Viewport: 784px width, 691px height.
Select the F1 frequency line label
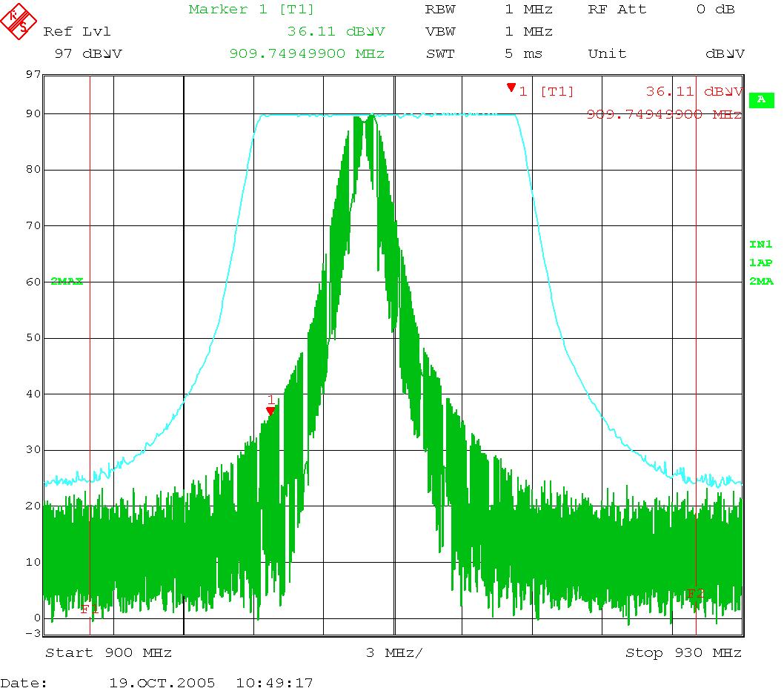pyautogui.click(x=89, y=609)
